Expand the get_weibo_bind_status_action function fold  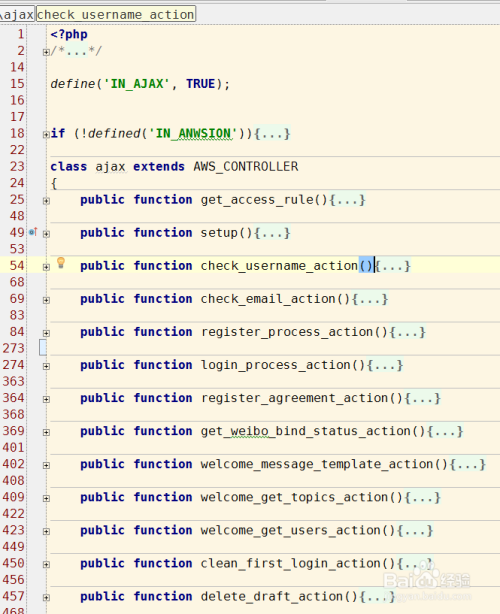(x=46, y=432)
